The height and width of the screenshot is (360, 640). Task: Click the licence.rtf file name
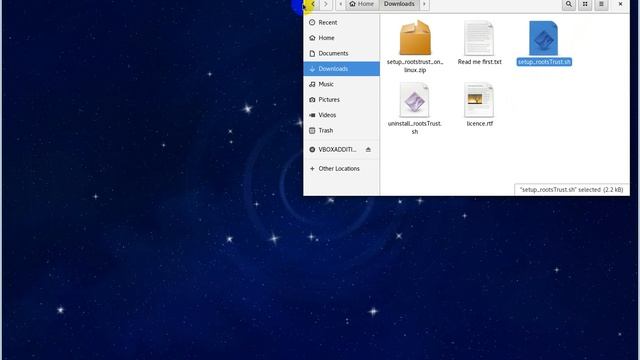pos(480,124)
